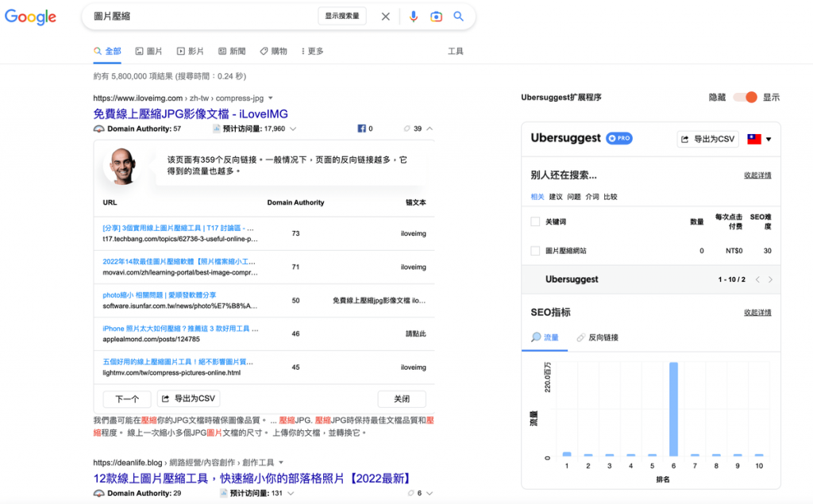Select the 比较 keyword tab
This screenshot has width=813, height=504.
[611, 197]
